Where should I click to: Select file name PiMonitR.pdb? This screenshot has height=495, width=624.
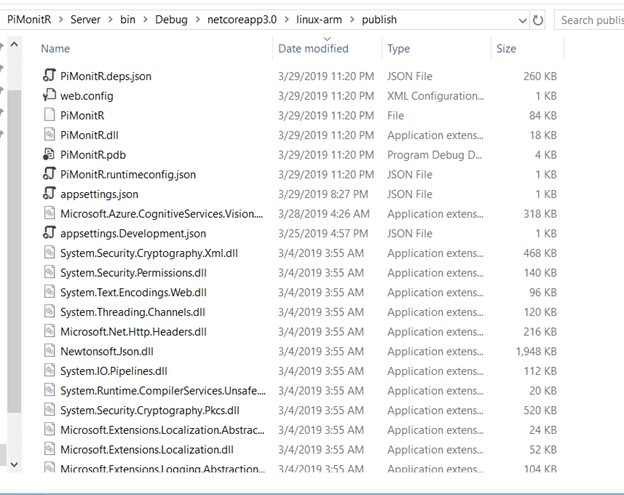pyautogui.click(x=93, y=155)
